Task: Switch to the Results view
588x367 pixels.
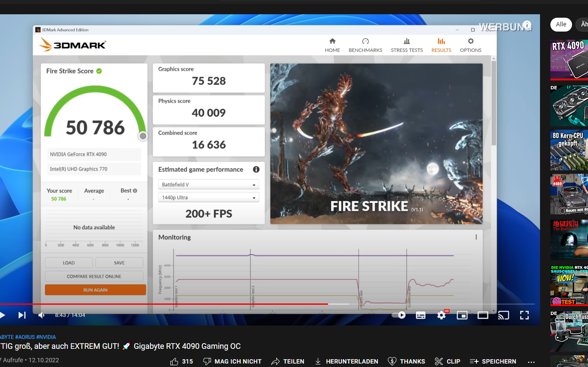Action: point(441,45)
